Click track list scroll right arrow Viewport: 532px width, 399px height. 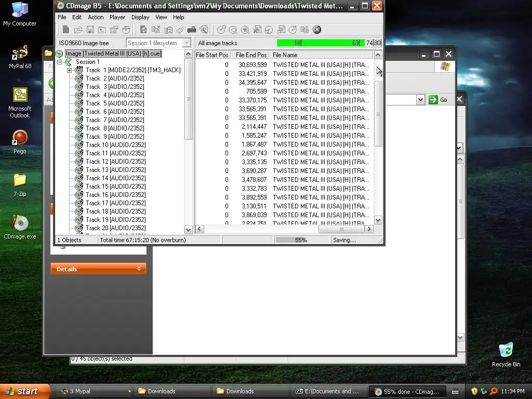point(369,229)
